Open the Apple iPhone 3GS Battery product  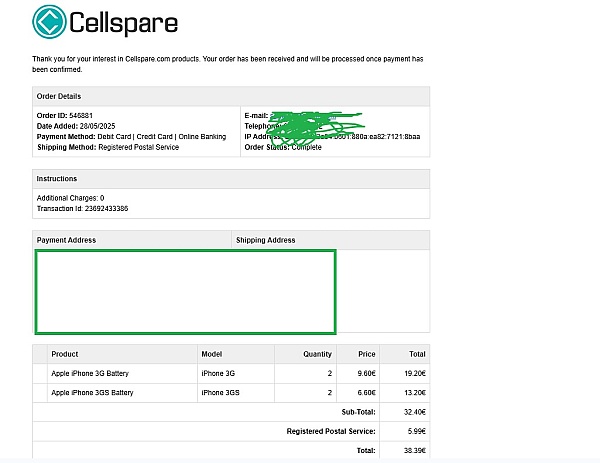[x=93, y=392]
